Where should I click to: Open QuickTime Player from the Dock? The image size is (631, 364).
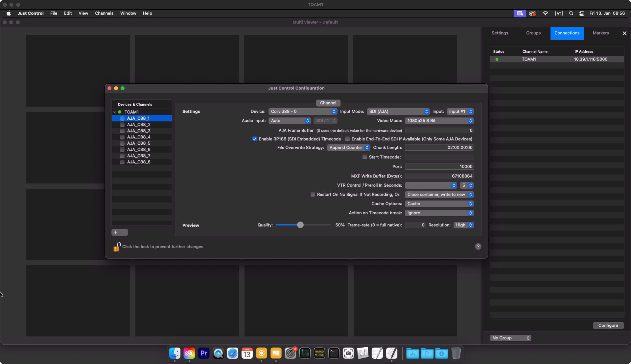pos(218,353)
